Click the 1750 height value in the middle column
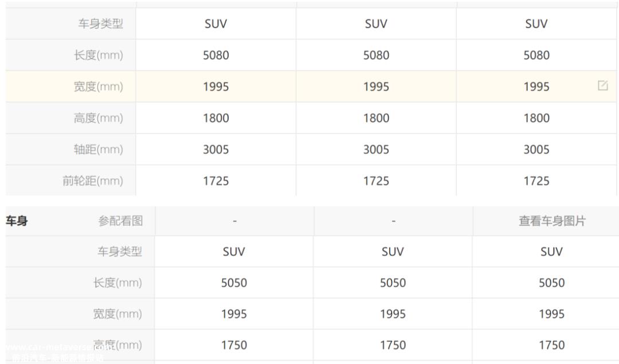 pyautogui.click(x=393, y=345)
